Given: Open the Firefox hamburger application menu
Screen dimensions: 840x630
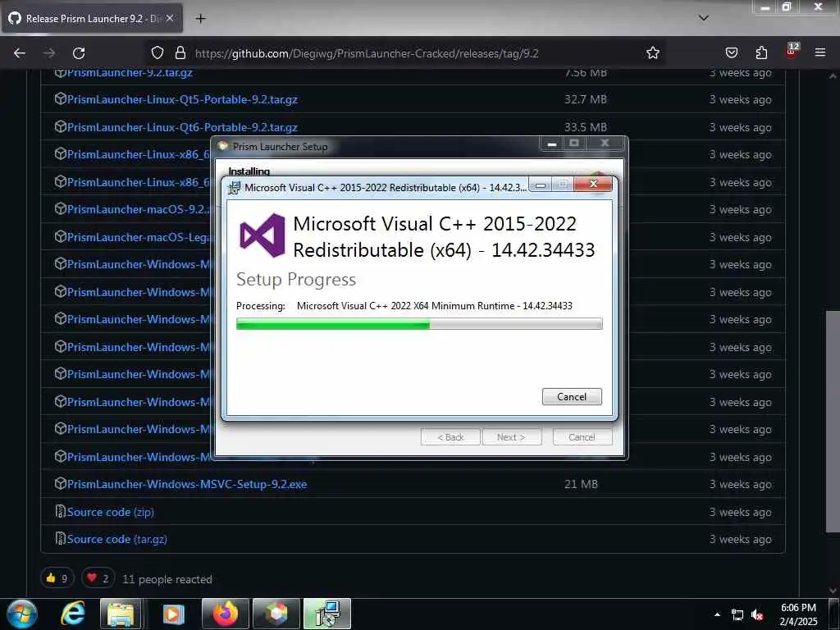Looking at the screenshot, I should coord(819,53).
